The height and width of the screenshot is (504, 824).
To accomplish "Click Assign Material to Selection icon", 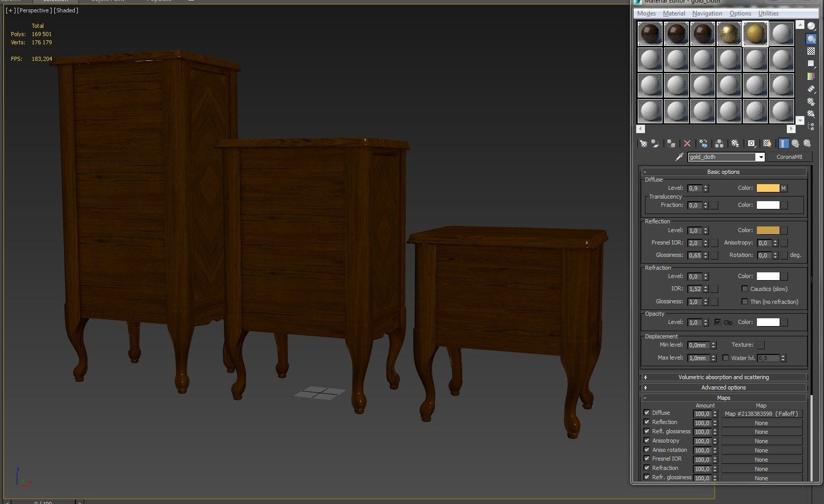I will click(671, 143).
